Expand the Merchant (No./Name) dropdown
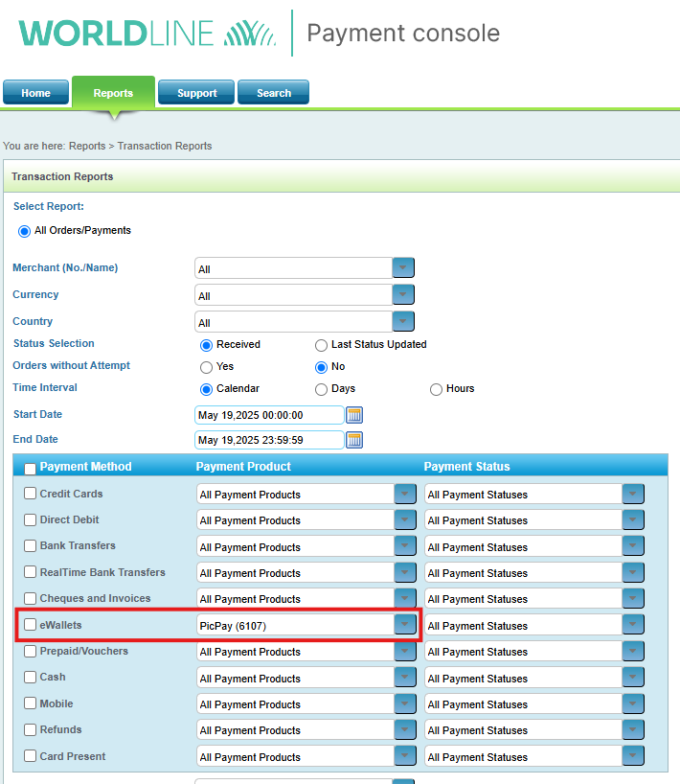680x784 pixels. pos(404,268)
